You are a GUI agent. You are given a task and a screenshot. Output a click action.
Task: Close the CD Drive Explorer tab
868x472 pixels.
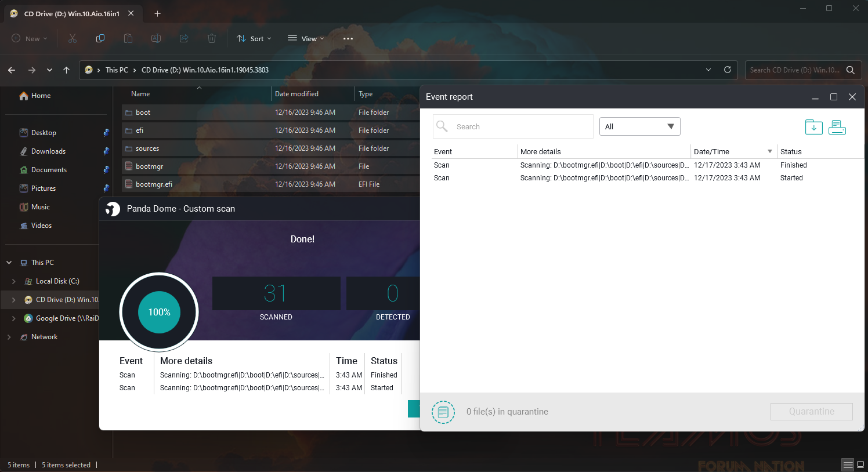point(131,13)
